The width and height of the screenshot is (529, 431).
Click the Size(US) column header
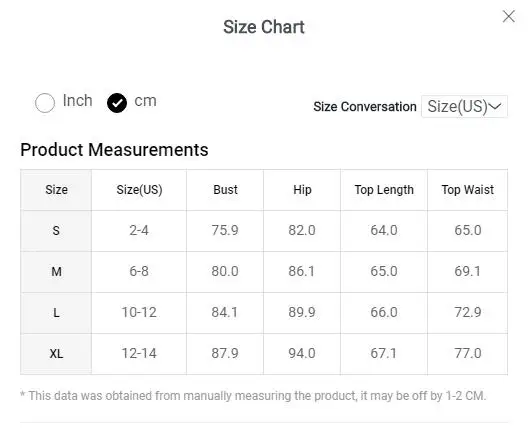[x=139, y=190]
